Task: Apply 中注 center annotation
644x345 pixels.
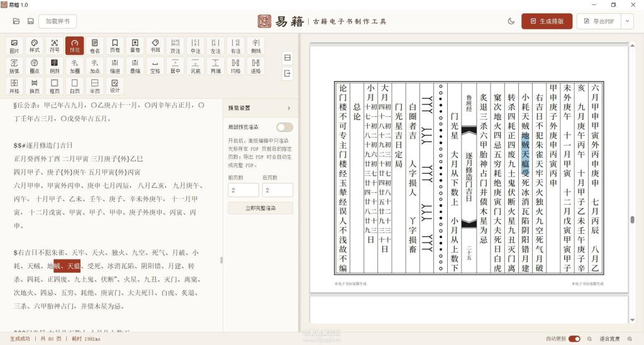Action: (x=196, y=45)
